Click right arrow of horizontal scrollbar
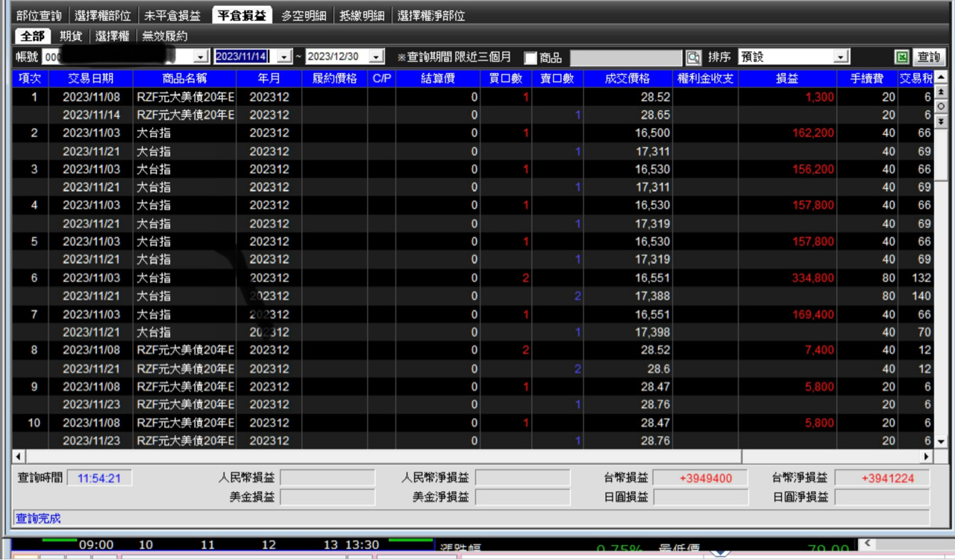Image resolution: width=955 pixels, height=560 pixels. (x=926, y=456)
